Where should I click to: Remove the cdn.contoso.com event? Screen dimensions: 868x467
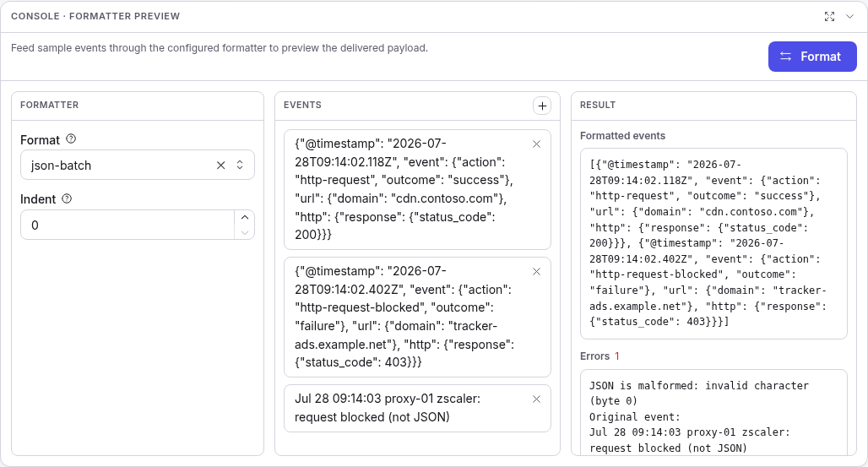coord(536,144)
